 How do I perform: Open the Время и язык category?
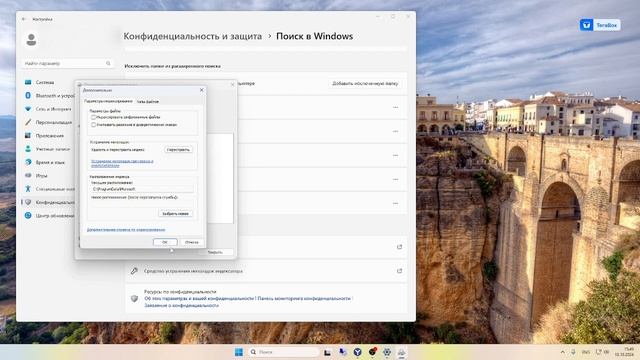click(x=48, y=162)
